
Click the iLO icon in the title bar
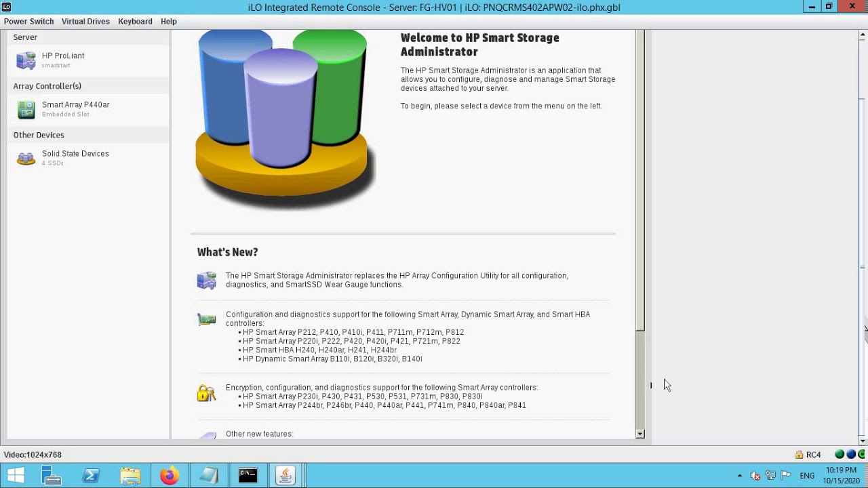point(6,7)
